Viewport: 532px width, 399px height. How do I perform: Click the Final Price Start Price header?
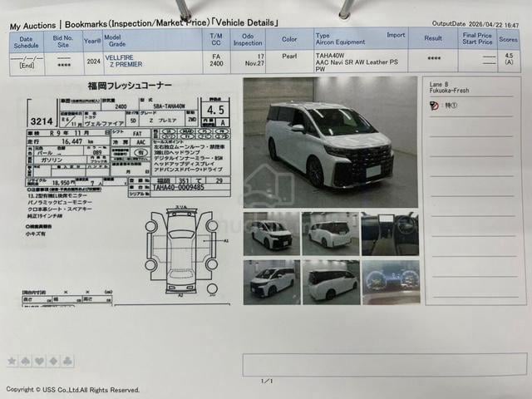(x=477, y=39)
